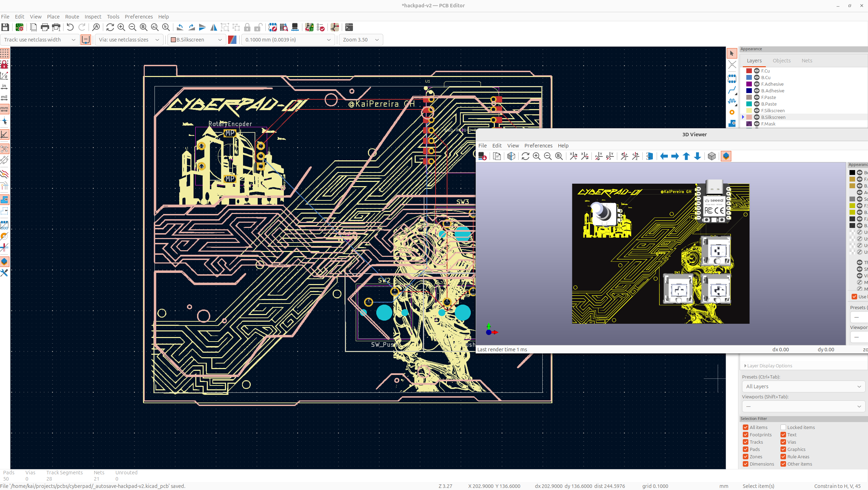Open the scripting console

point(349,27)
